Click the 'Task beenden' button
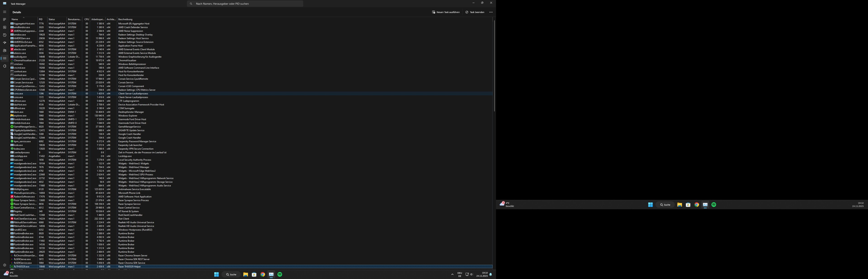This screenshot has height=279, width=868. 475,12
